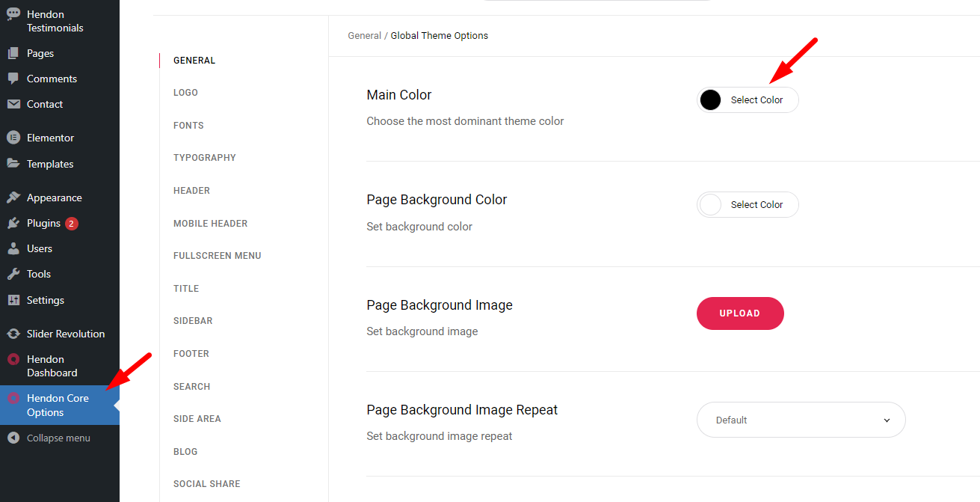Click the Plugins update count badge
The image size is (980, 502).
(x=72, y=223)
